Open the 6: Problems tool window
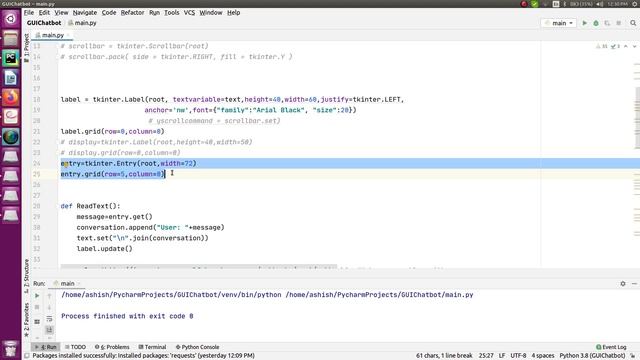 coord(112,347)
